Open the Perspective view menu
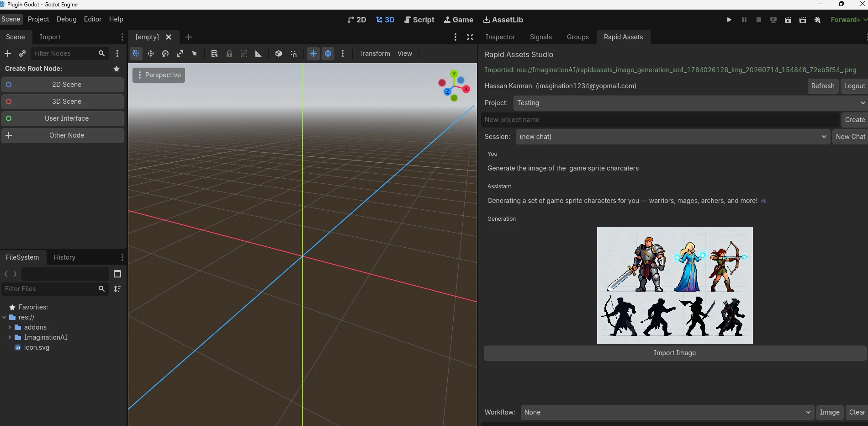868x426 pixels. (x=159, y=75)
